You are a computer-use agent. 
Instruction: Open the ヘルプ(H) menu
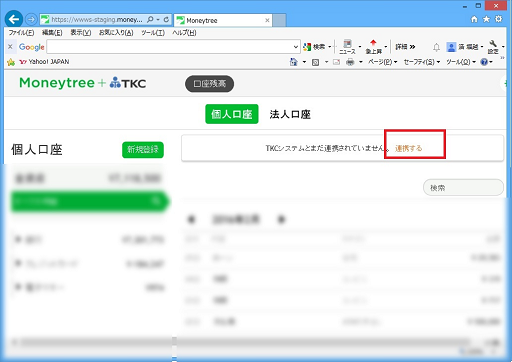coord(184,33)
